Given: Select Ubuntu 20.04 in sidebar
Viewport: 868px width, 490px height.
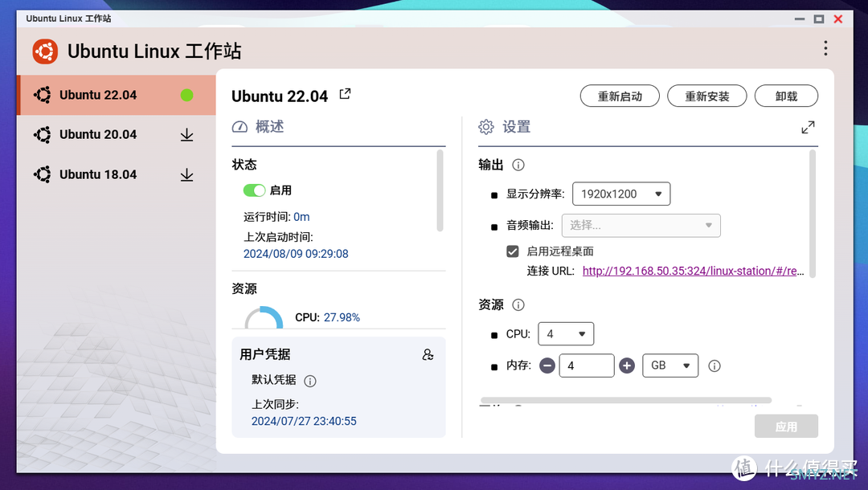Looking at the screenshot, I should (117, 135).
